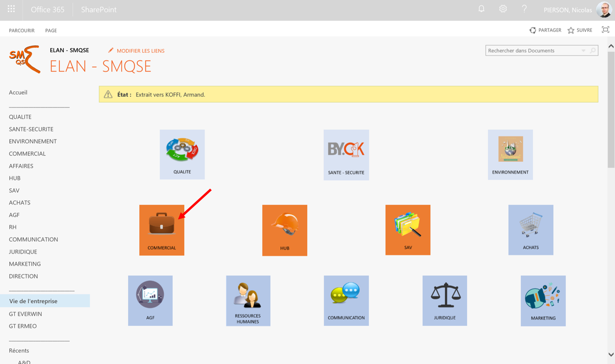The image size is (615, 364).
Task: Click the notifications bell icon
Action: click(x=481, y=9)
